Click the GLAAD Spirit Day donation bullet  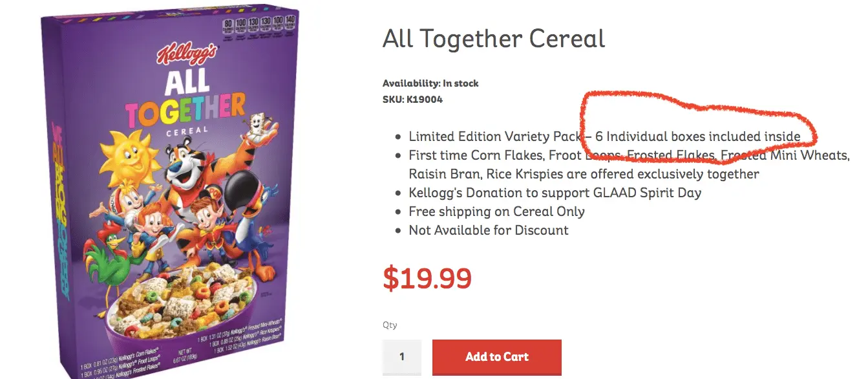(x=555, y=193)
